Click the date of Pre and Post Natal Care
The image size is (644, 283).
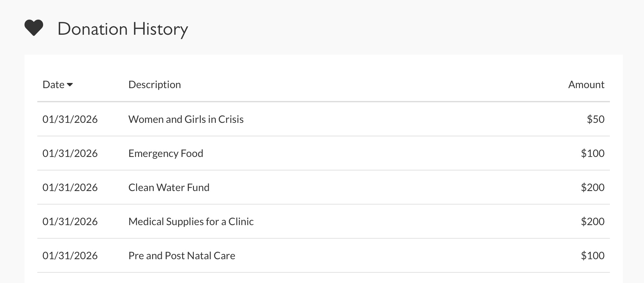coord(70,256)
